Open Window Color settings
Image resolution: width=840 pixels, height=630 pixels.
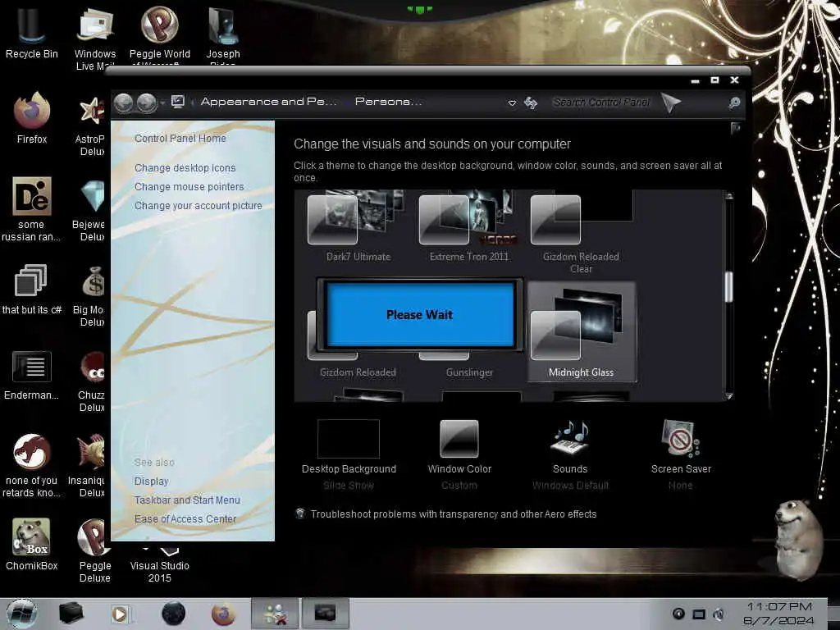(x=459, y=453)
